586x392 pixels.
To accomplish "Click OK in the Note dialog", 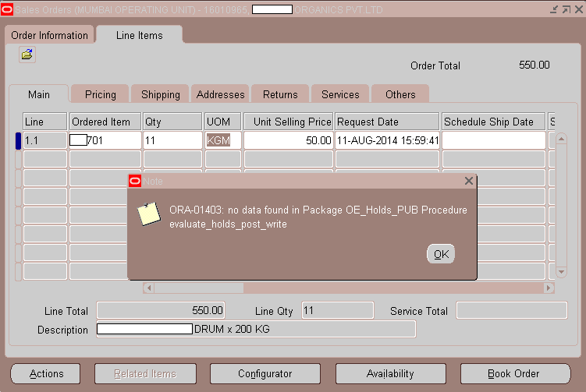I will [441, 254].
